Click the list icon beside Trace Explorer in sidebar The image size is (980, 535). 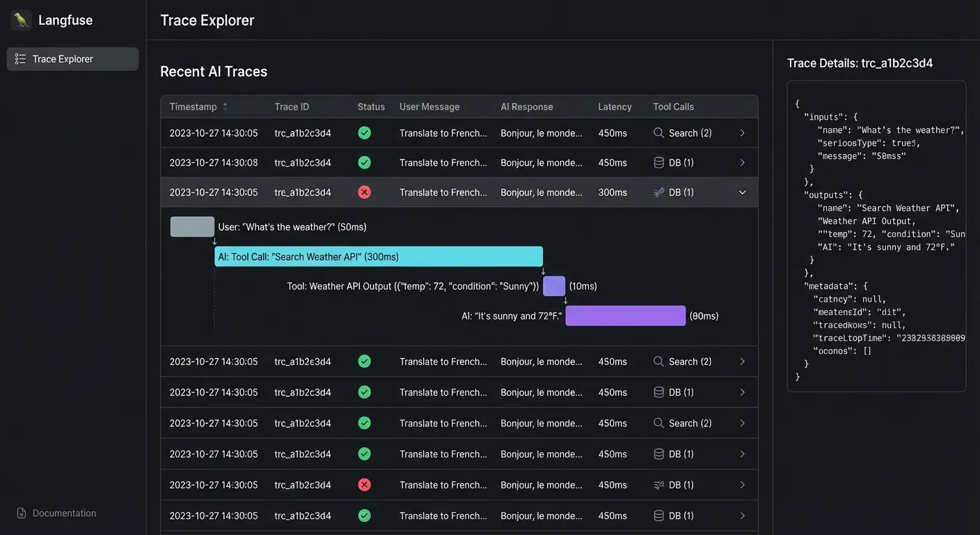[19, 59]
